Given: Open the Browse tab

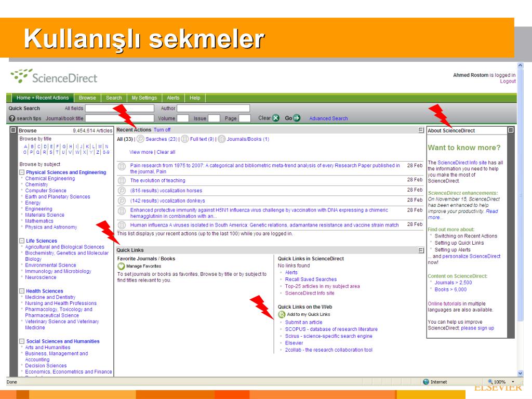Looking at the screenshot, I should coord(87,98).
